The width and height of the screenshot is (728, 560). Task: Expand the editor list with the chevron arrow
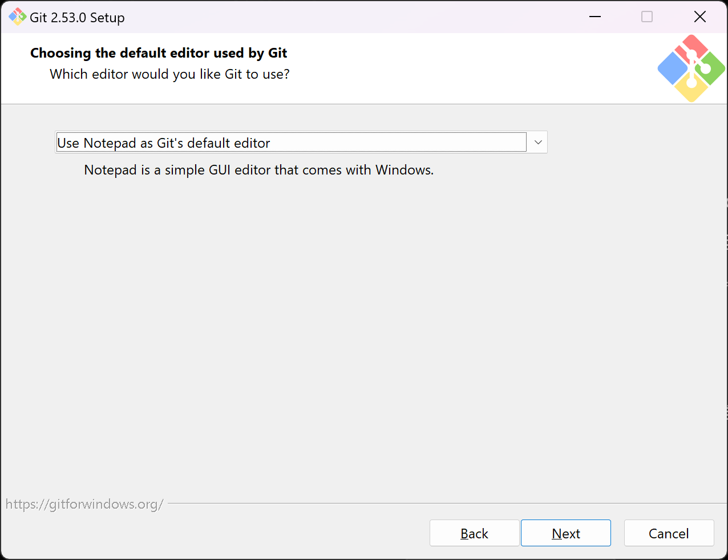click(x=537, y=143)
